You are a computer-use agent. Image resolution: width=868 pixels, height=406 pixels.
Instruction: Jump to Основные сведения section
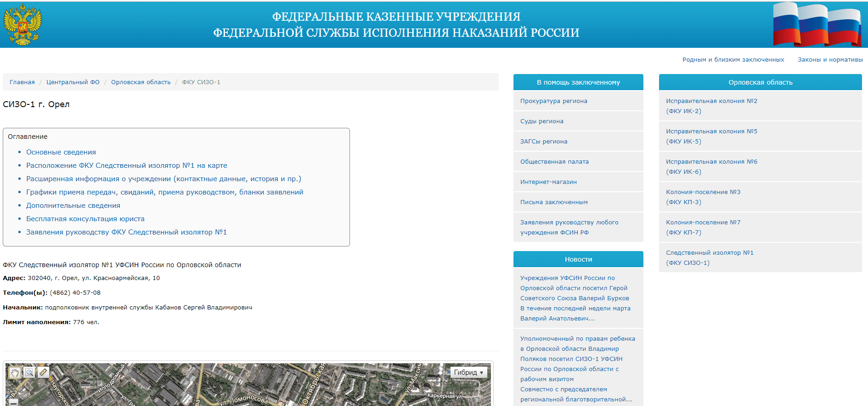pyautogui.click(x=61, y=152)
